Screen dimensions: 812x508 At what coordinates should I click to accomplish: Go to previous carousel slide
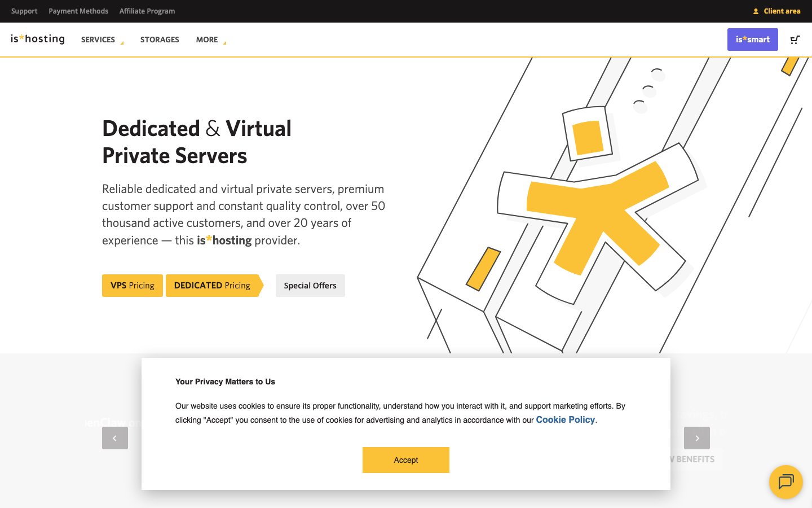115,438
